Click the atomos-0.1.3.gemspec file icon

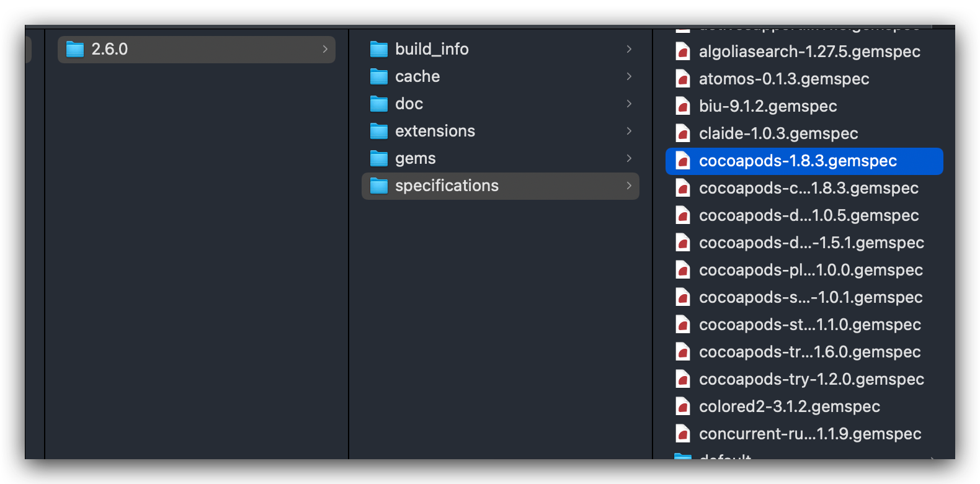[x=683, y=79]
